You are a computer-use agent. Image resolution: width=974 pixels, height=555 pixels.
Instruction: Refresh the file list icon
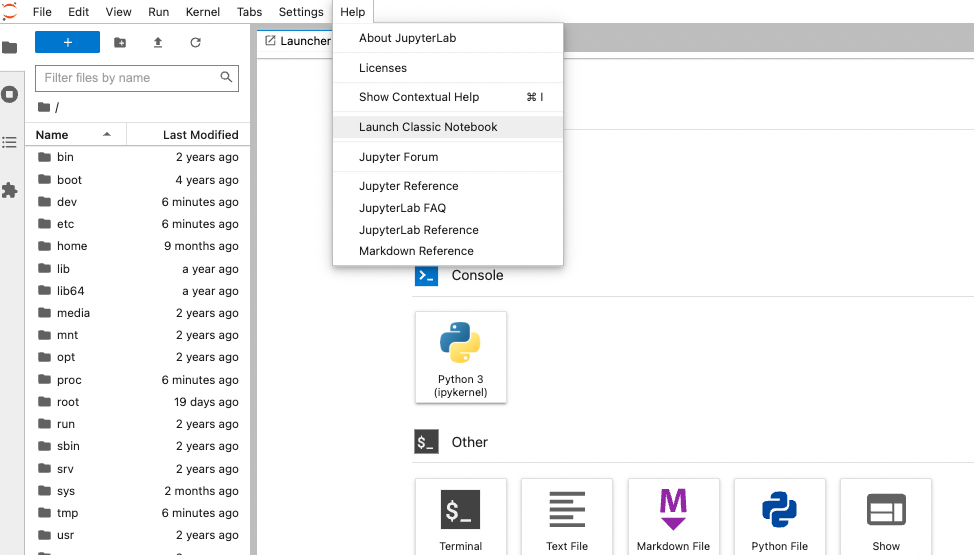coord(195,42)
